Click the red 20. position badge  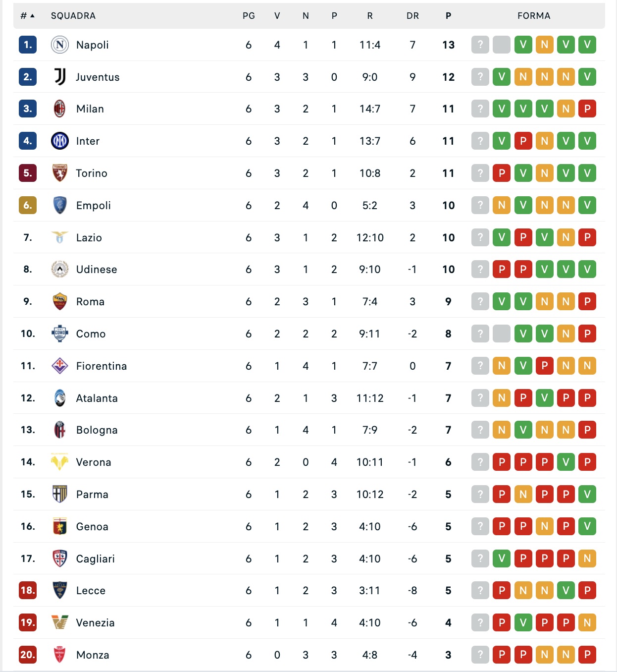point(28,655)
